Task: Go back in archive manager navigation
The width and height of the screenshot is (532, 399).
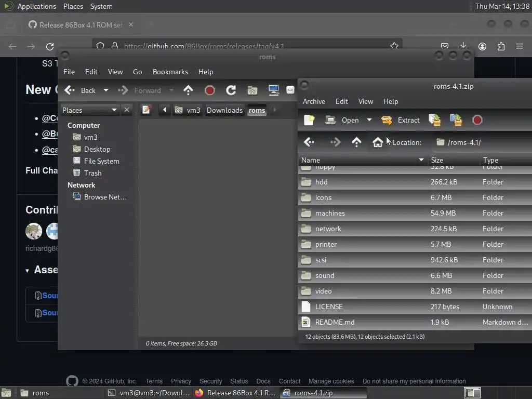Action: [x=309, y=142]
